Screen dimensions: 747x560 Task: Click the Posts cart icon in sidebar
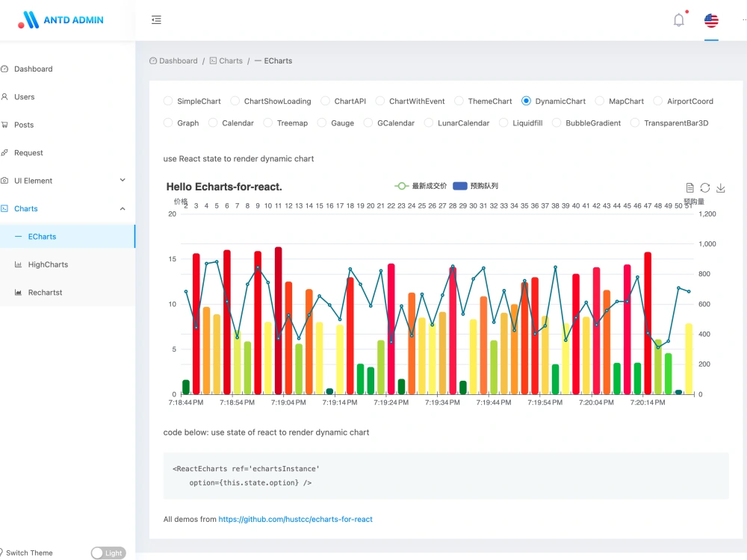(4, 125)
